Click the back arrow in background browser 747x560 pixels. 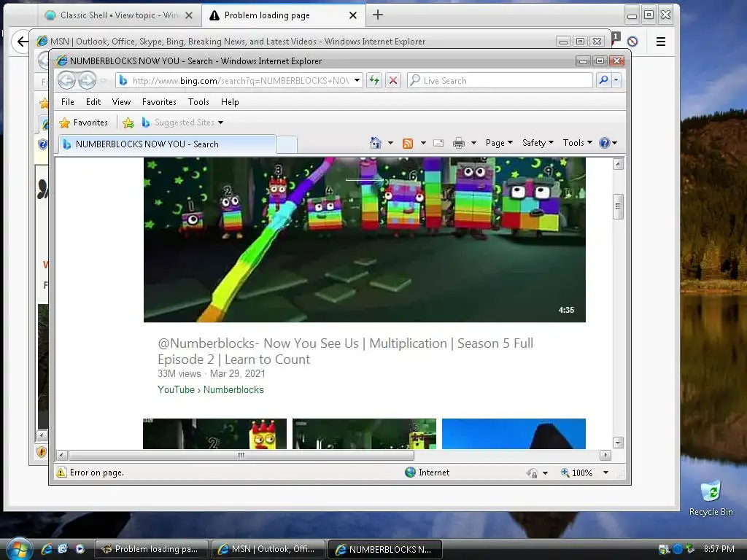[23, 42]
